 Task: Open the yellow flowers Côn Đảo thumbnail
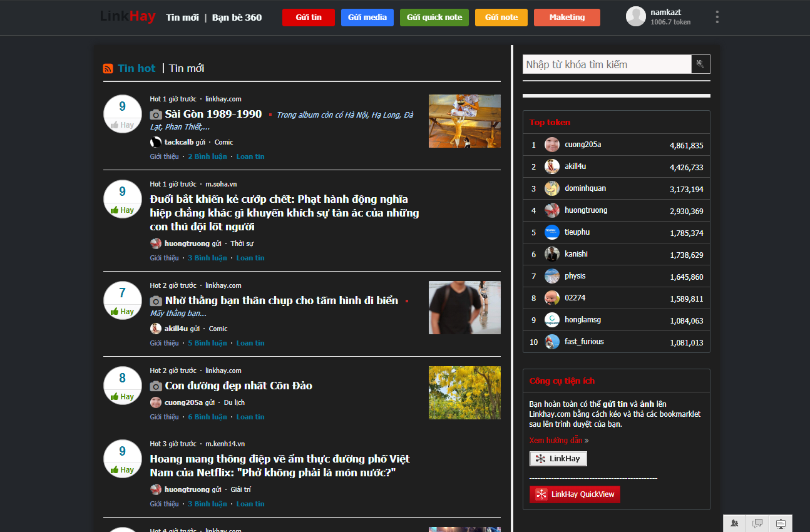pos(464,392)
